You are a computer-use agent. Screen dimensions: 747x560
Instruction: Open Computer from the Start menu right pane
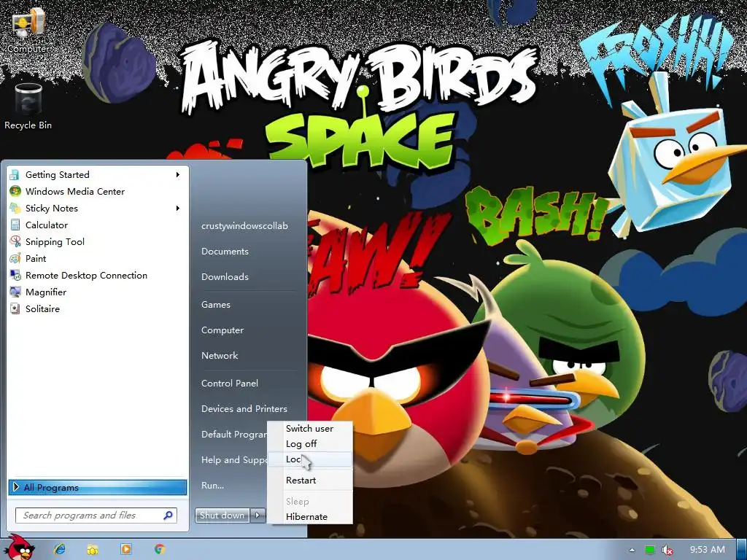tap(222, 330)
